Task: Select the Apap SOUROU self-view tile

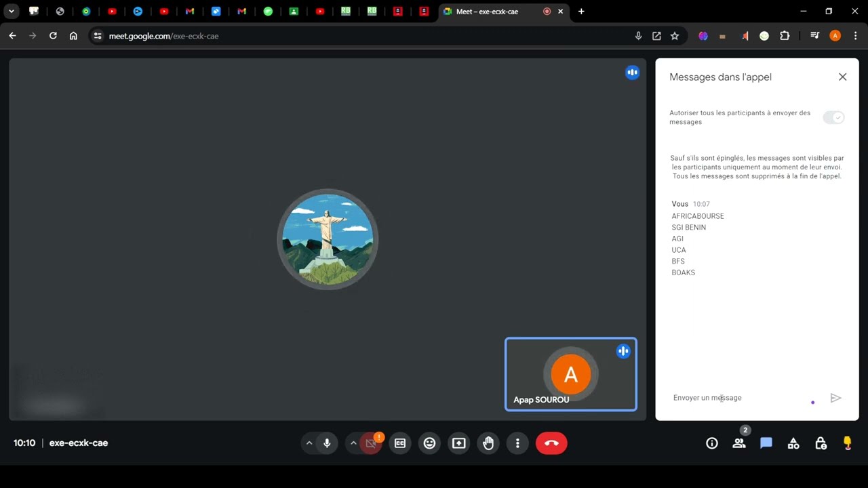Action: coord(571,374)
